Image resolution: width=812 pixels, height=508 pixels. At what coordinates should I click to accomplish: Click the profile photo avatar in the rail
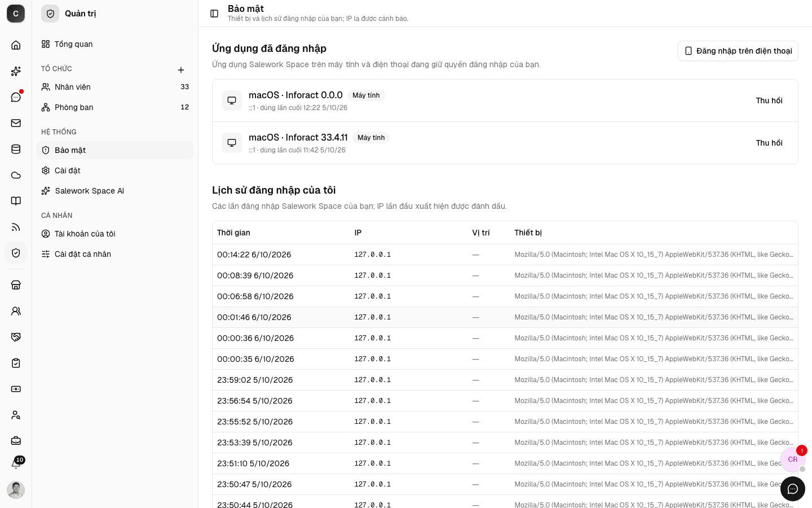click(16, 490)
